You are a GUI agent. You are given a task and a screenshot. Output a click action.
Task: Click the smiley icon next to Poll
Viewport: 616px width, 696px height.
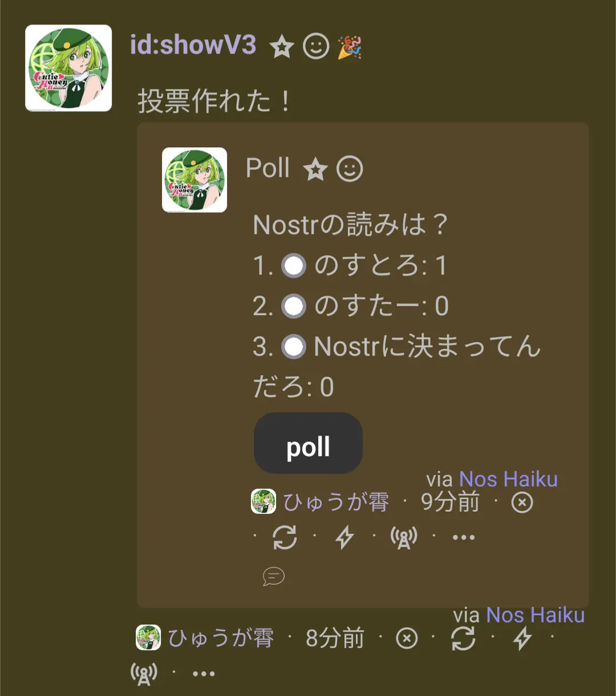point(350,169)
